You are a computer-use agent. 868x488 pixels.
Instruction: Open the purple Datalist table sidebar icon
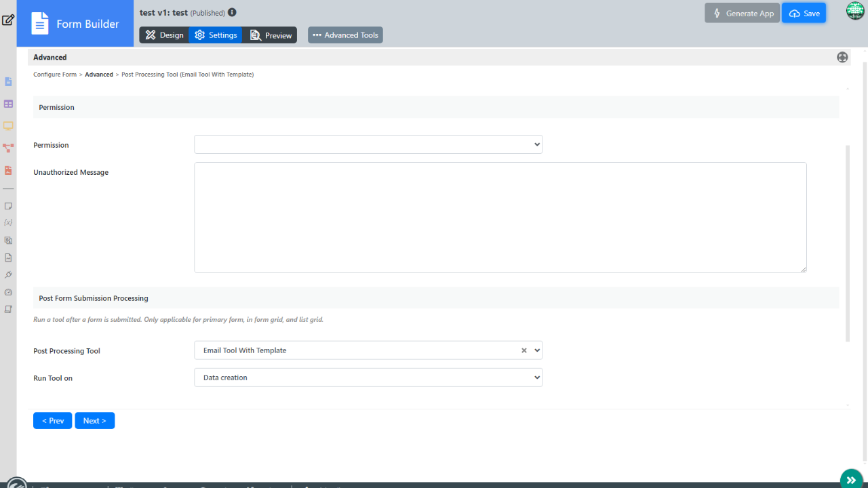(8, 104)
